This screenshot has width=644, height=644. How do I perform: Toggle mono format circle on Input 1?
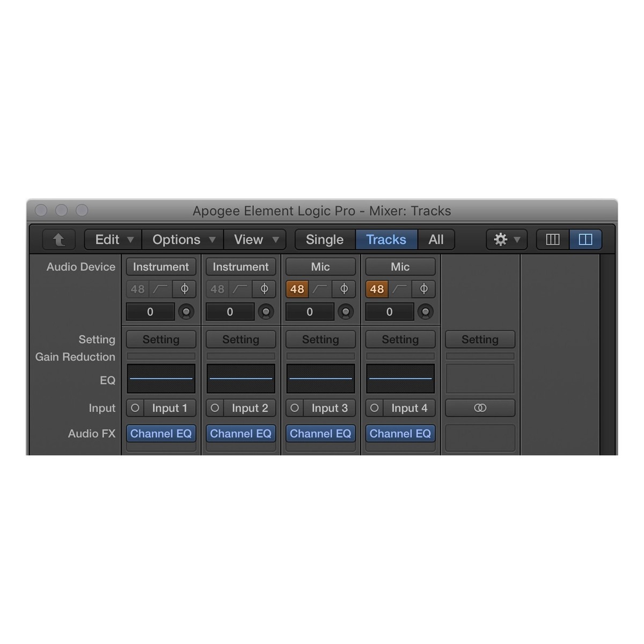[135, 408]
